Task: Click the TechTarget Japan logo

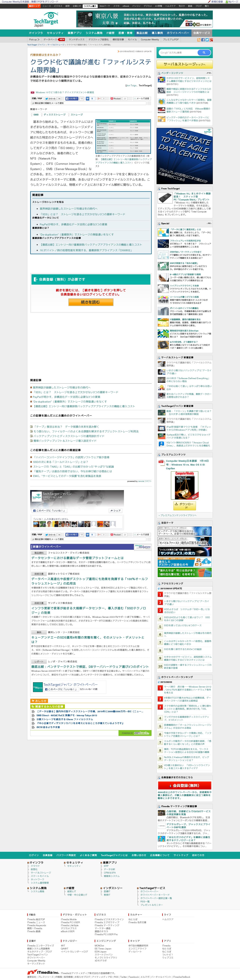Action: (x=46, y=19)
